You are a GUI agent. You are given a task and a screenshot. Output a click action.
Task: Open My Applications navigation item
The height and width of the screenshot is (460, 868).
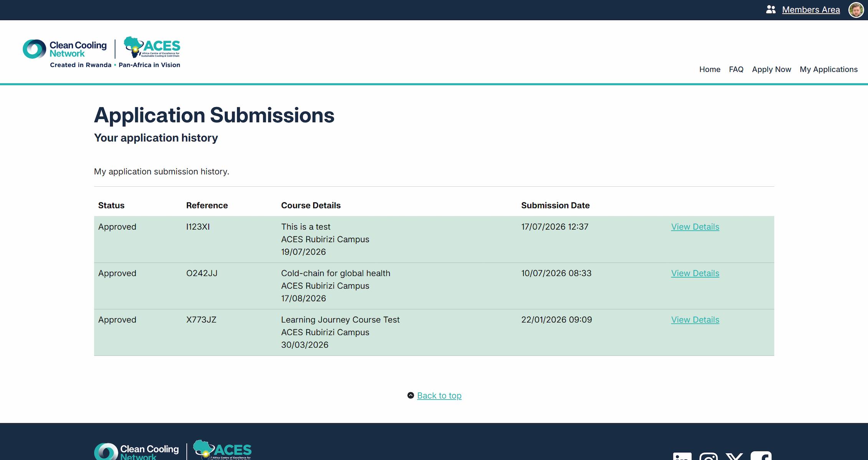tap(828, 69)
